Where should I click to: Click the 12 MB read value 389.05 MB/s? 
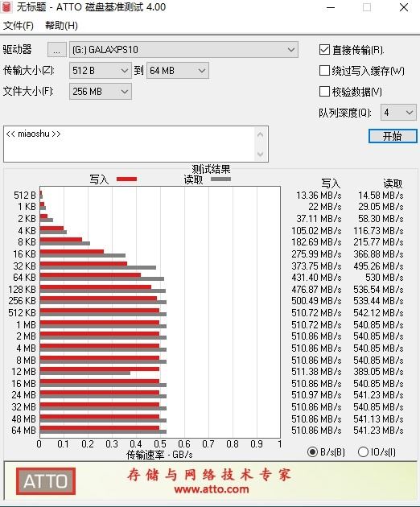(378, 372)
